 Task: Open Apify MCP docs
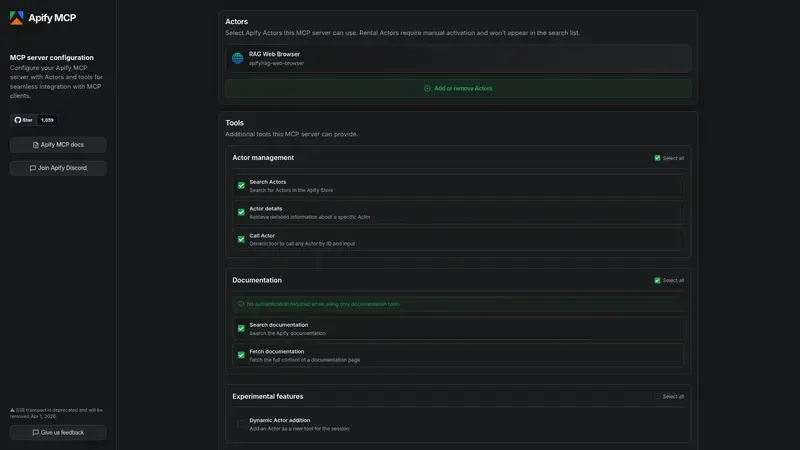(x=58, y=145)
